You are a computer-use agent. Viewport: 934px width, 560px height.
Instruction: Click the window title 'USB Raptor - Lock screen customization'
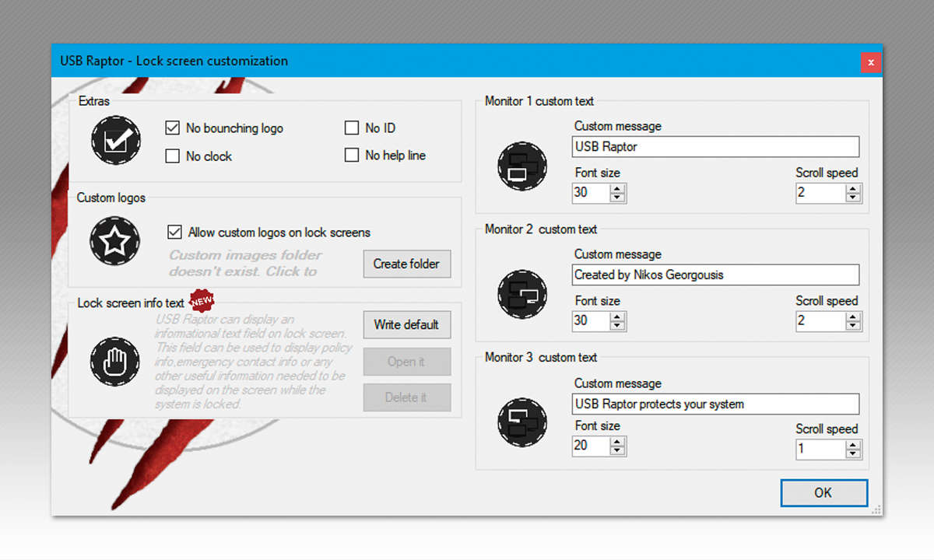(x=174, y=61)
